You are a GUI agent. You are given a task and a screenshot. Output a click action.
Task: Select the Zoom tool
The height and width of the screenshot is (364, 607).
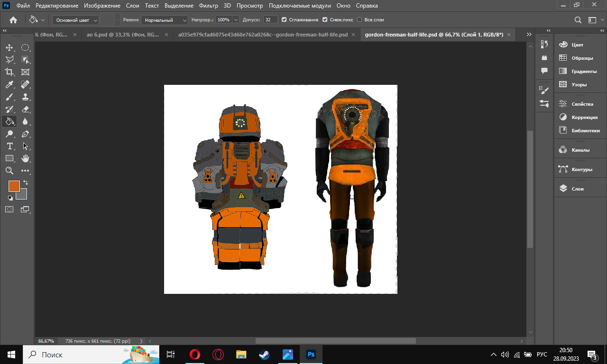click(9, 171)
